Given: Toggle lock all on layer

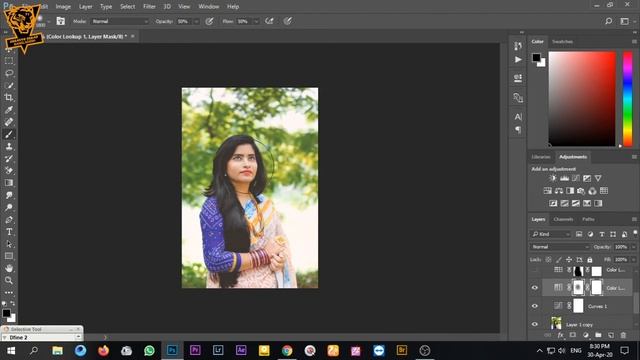Looking at the screenshot, I should point(589,260).
